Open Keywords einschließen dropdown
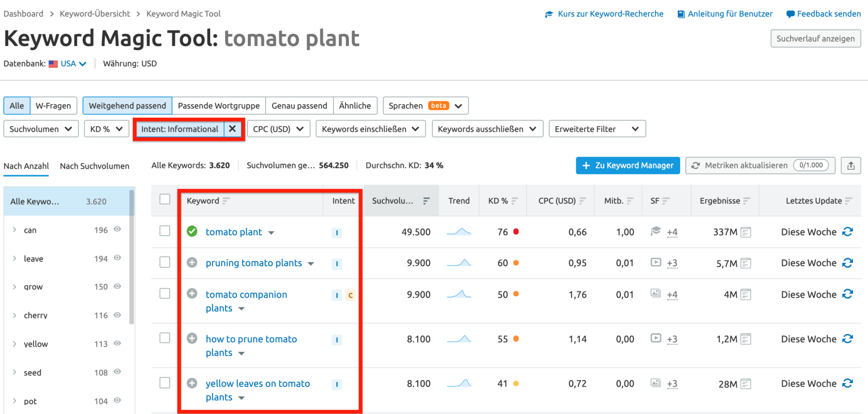Viewport: 868px width, 414px height. click(370, 129)
